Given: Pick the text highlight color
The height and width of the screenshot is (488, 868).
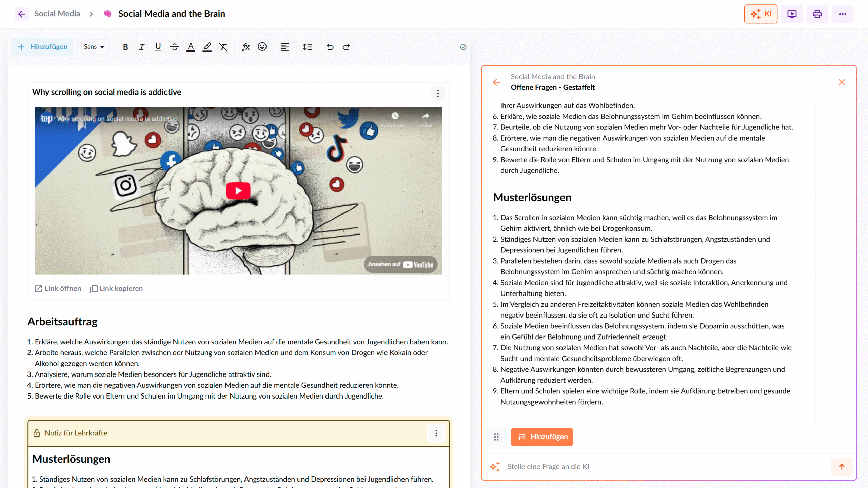Looking at the screenshot, I should coord(207,47).
